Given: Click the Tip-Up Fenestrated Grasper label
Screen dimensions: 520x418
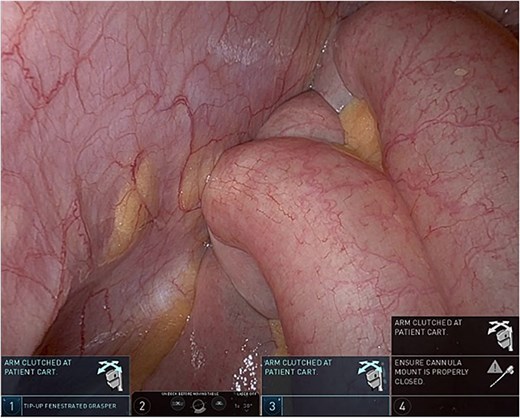Looking at the screenshot, I should [70, 406].
